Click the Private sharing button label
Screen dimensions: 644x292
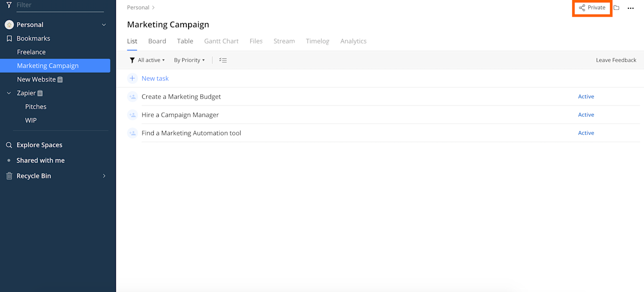tap(597, 8)
